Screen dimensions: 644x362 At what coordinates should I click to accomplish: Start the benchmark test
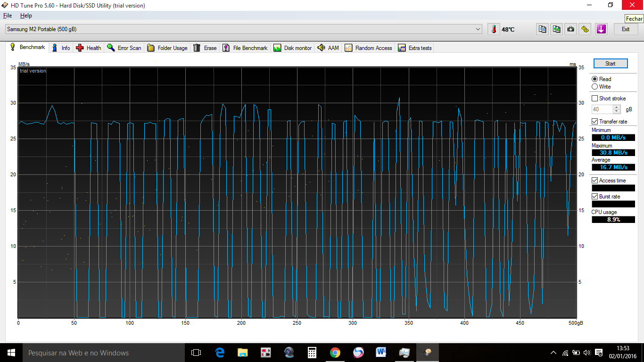click(x=610, y=64)
